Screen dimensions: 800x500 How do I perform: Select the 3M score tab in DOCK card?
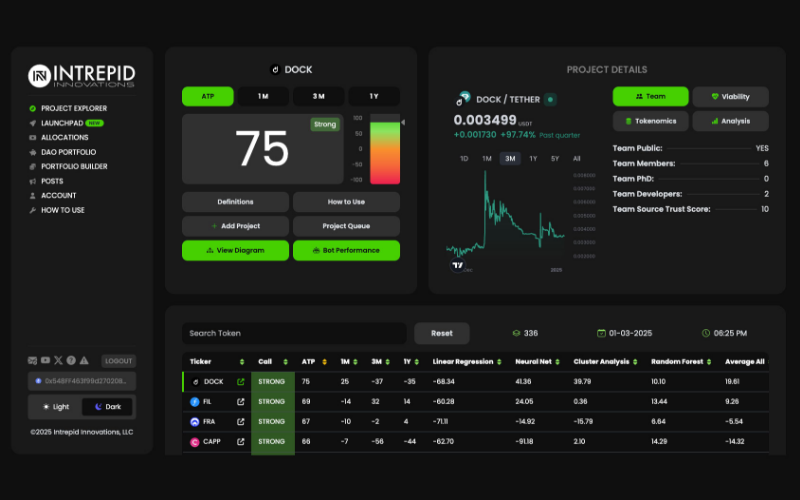(x=318, y=96)
